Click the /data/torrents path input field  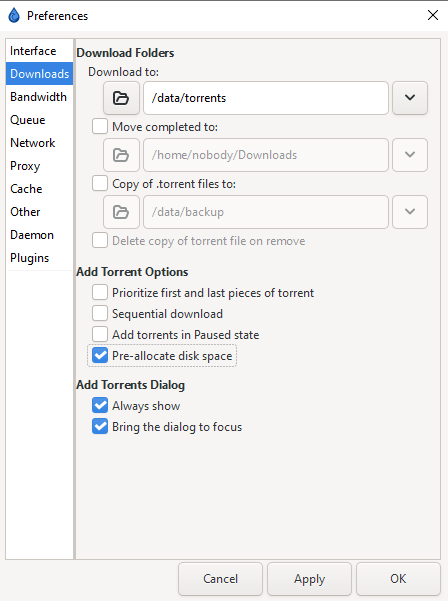[x=266, y=98]
